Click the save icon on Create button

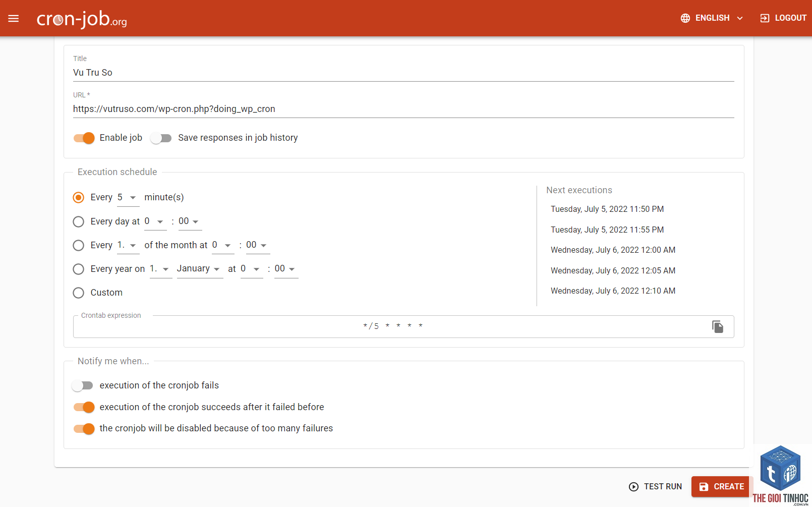(x=704, y=486)
